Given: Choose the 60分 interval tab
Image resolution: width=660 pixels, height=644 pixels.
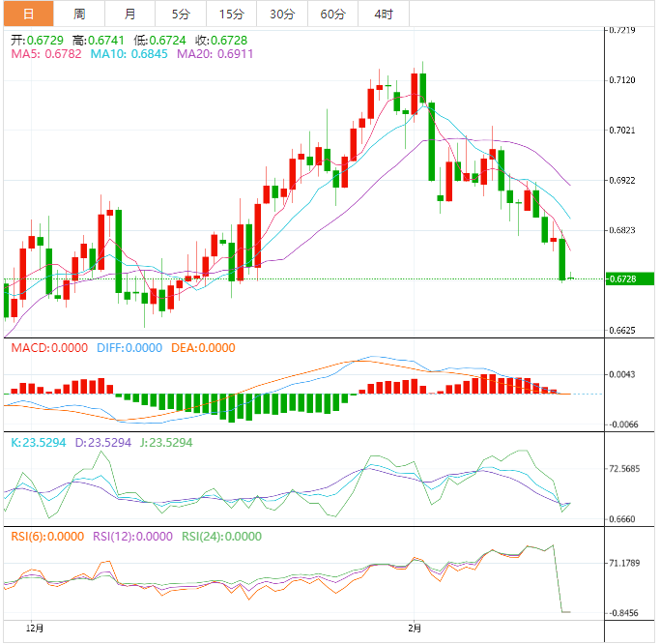Looking at the screenshot, I should click(332, 14).
